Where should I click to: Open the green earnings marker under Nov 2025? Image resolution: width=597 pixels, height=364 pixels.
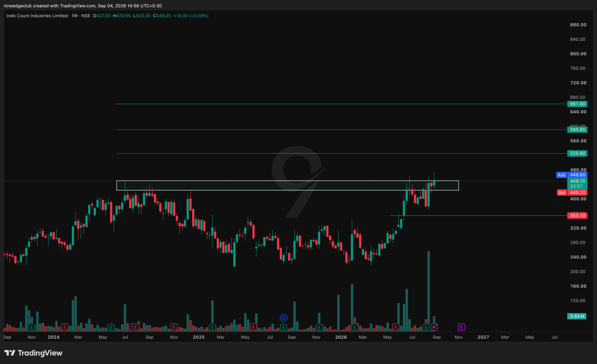point(319,327)
